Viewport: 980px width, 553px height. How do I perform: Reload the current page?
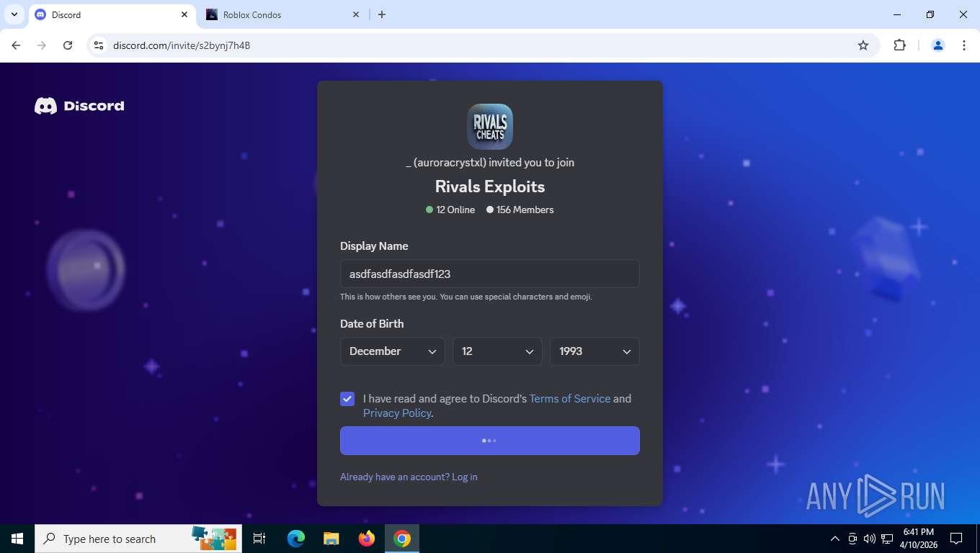pos(68,45)
